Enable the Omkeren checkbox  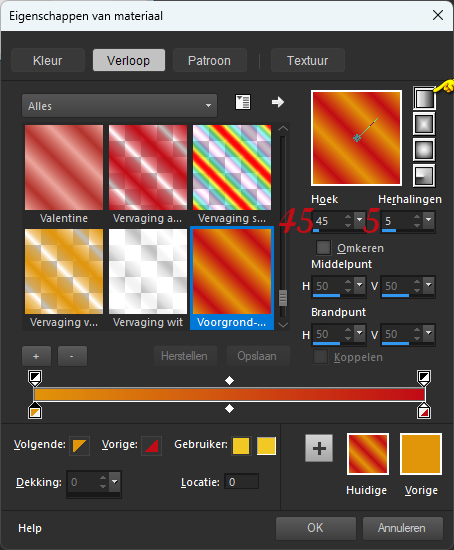pyautogui.click(x=323, y=247)
